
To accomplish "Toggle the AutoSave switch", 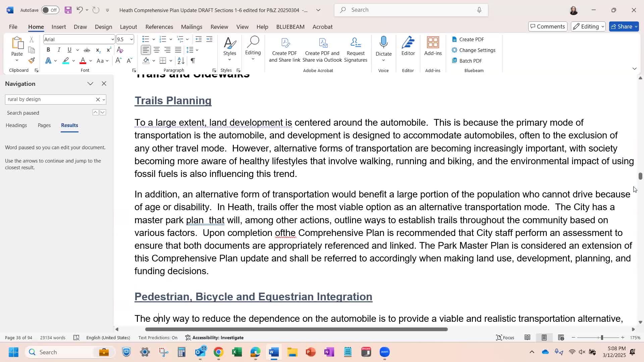I will point(50,10).
